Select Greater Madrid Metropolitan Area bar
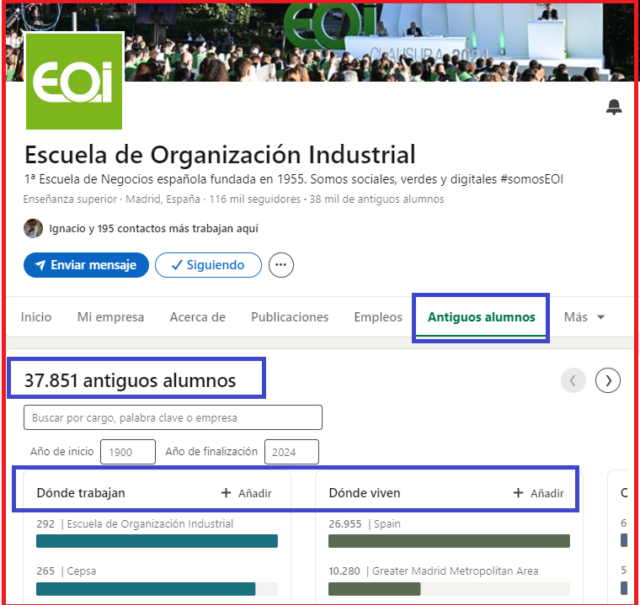Viewport: 640px width, 605px height. 449,589
